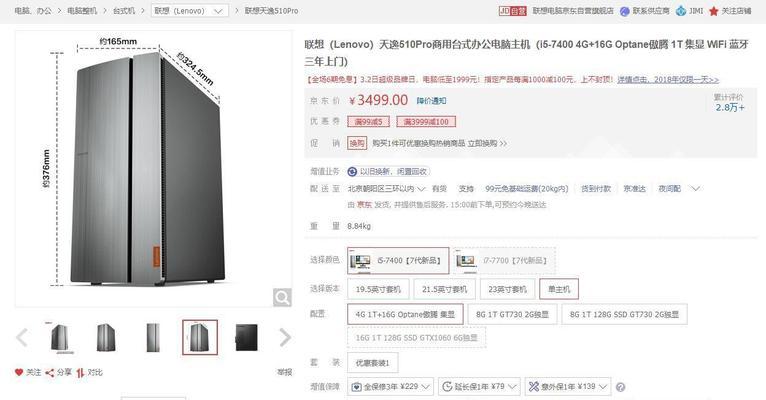This screenshot has width=766, height=400.
Task: Click the 分享 share icon
Action: (49, 373)
